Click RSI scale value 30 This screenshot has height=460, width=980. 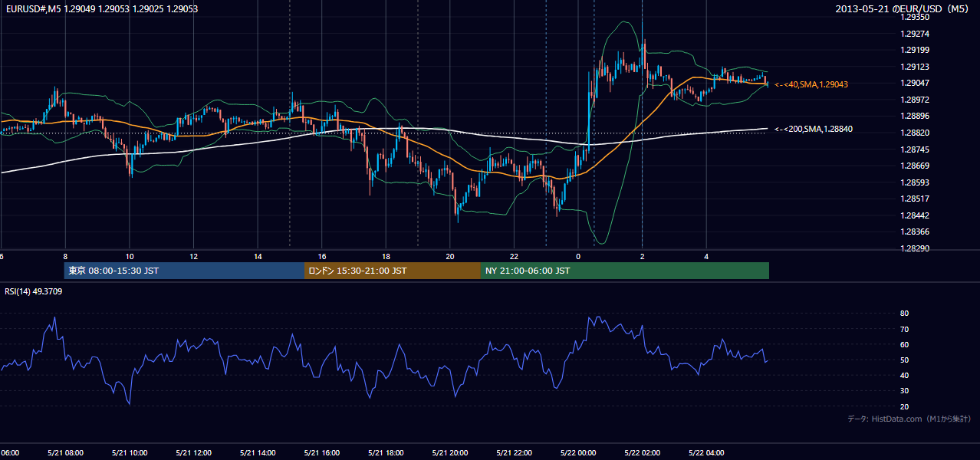pyautogui.click(x=904, y=391)
